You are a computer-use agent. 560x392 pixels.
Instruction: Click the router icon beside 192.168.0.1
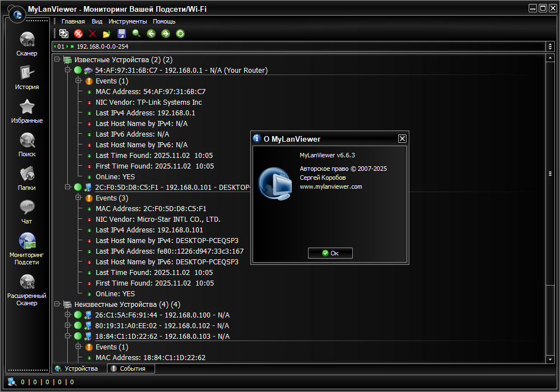pyautogui.click(x=88, y=71)
